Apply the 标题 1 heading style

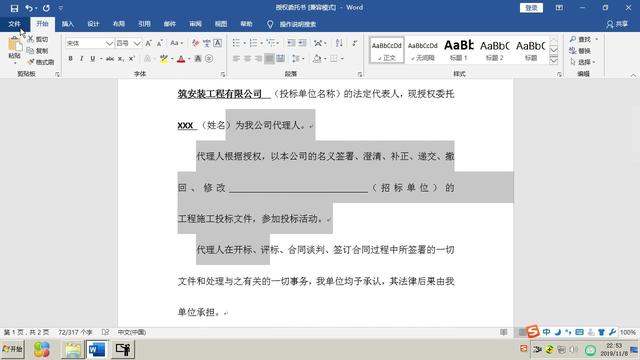(459, 50)
